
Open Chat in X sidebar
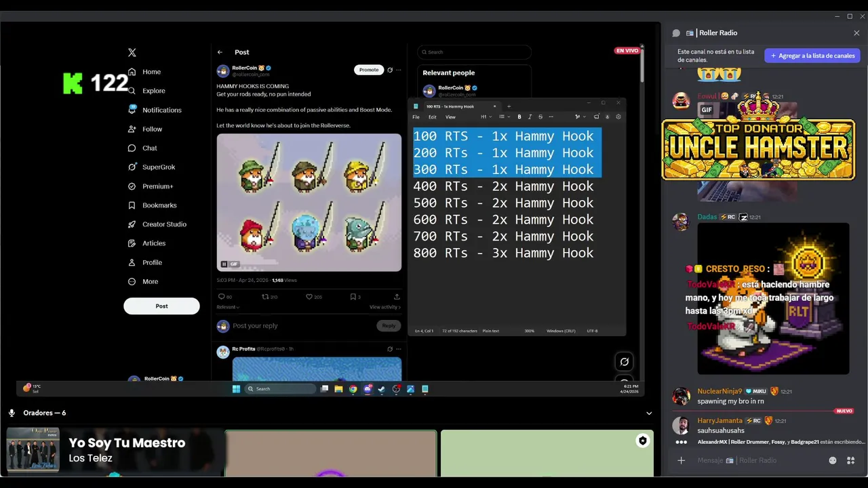point(142,148)
